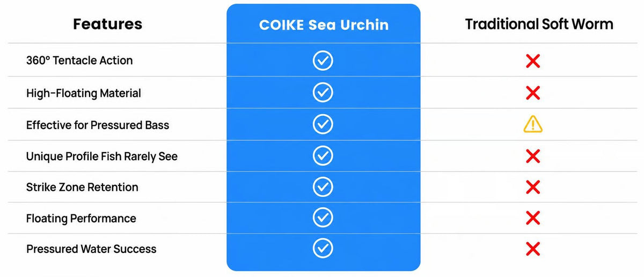This screenshot has width=644, height=277.
Task: Click the checkmark in Effective for Pressured Bass row
Action: (x=323, y=124)
